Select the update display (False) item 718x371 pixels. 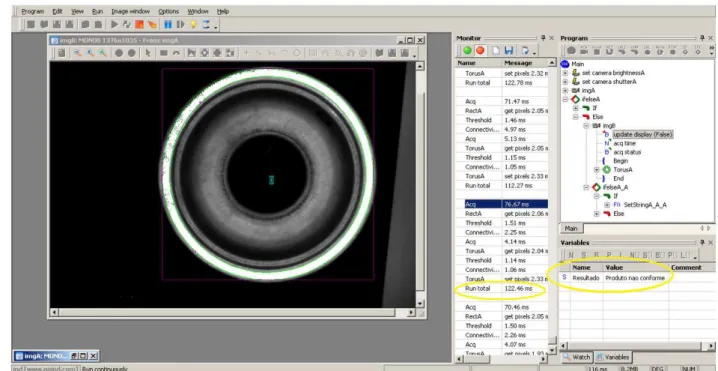pos(643,134)
